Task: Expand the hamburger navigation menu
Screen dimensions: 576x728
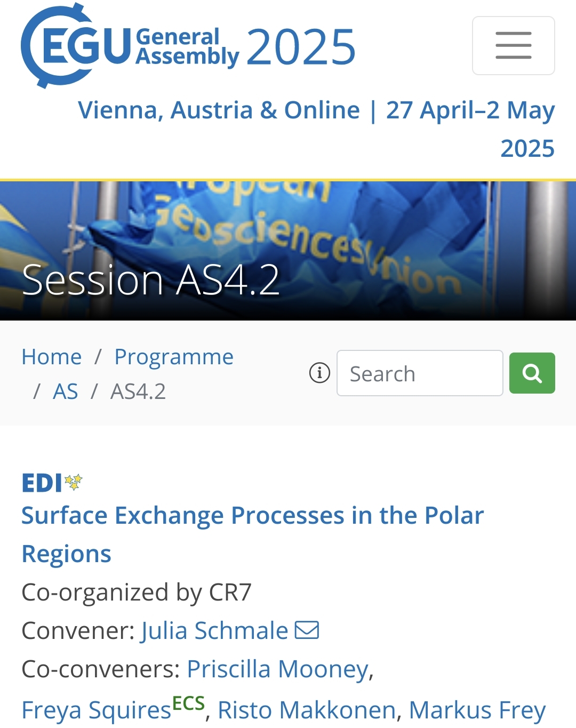Action: 513,45
